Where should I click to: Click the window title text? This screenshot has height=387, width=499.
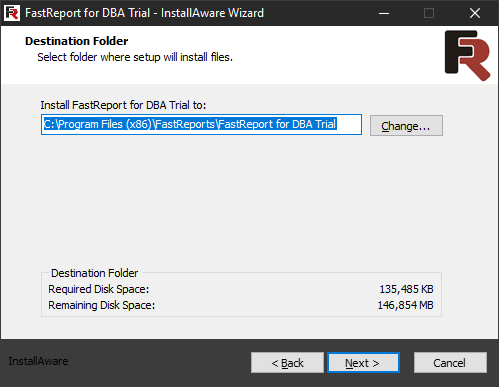pyautogui.click(x=144, y=13)
